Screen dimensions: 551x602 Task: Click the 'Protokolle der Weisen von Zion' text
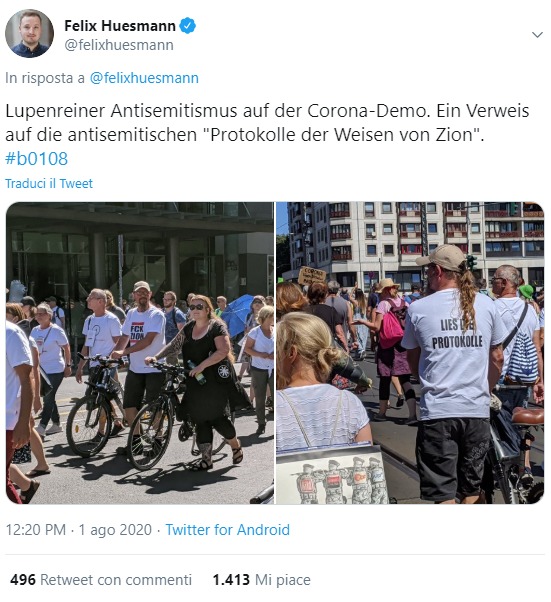tap(342, 134)
